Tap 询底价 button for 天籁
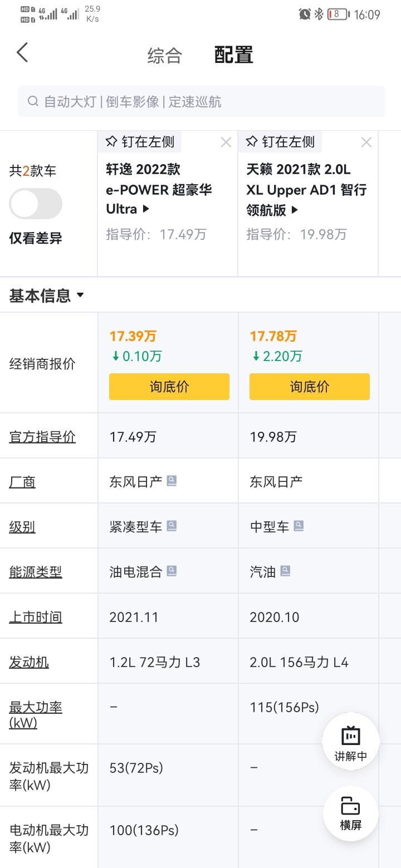 pos(310,387)
